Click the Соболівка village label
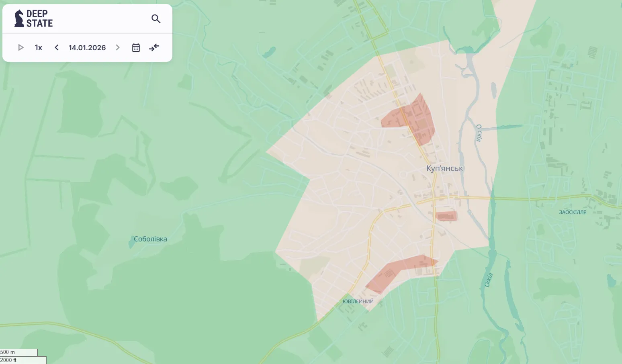This screenshot has height=364, width=622. click(x=150, y=239)
